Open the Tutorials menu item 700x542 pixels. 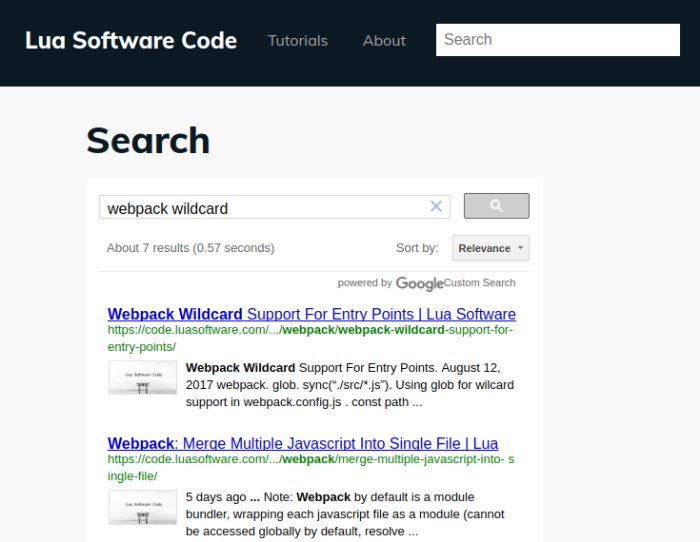click(x=298, y=41)
